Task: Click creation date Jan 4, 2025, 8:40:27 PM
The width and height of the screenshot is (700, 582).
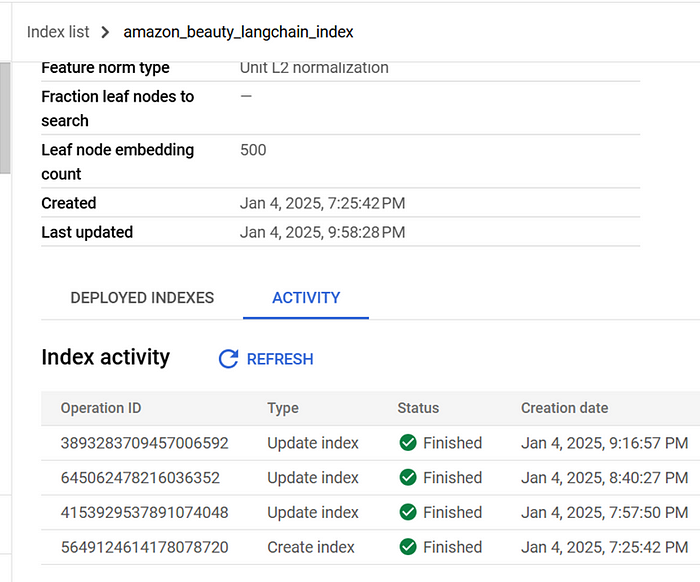Action: pos(604,478)
